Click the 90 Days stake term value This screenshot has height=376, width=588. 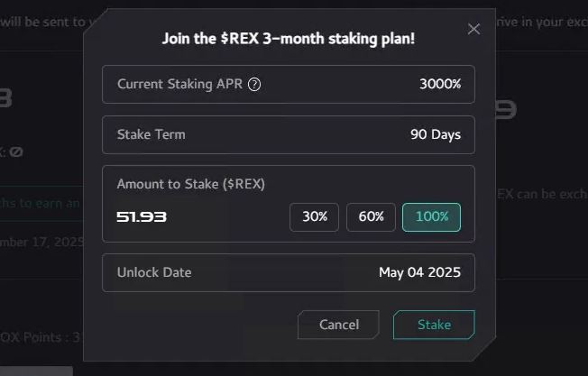point(435,134)
